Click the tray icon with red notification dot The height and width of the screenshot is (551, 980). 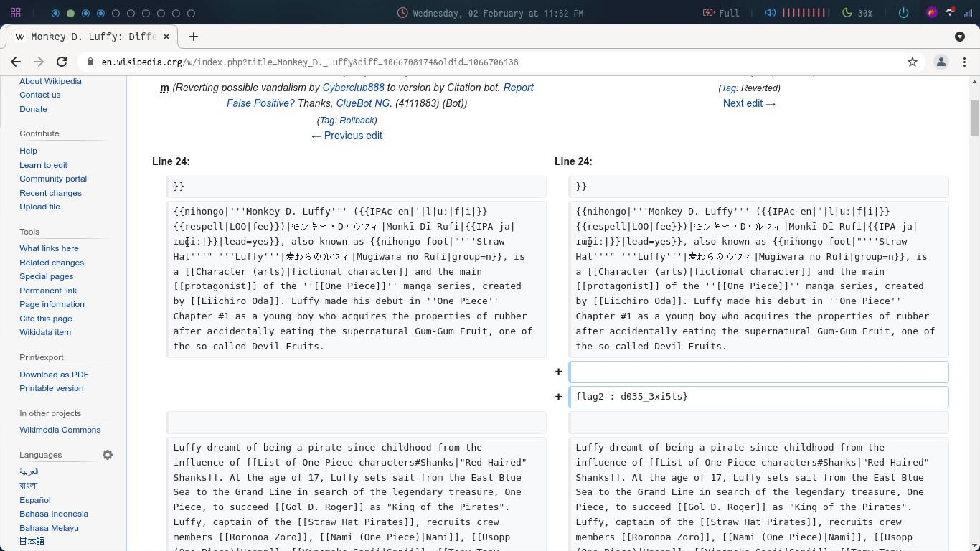pyautogui.click(x=950, y=12)
